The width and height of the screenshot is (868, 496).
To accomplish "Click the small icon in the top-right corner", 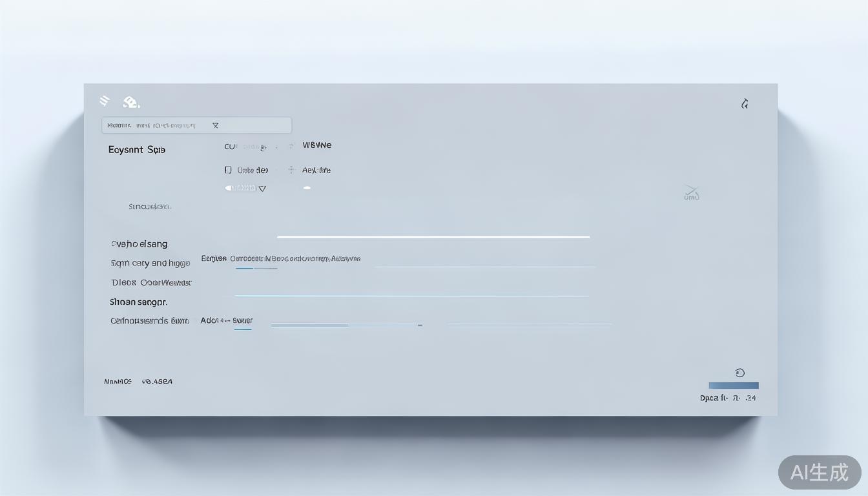I will pyautogui.click(x=745, y=103).
